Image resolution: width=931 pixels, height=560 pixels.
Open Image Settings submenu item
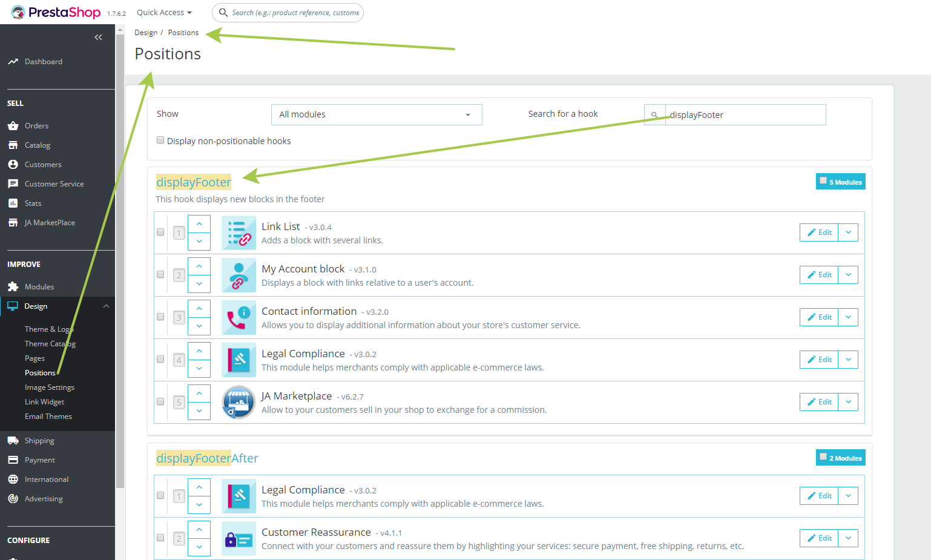click(x=50, y=387)
